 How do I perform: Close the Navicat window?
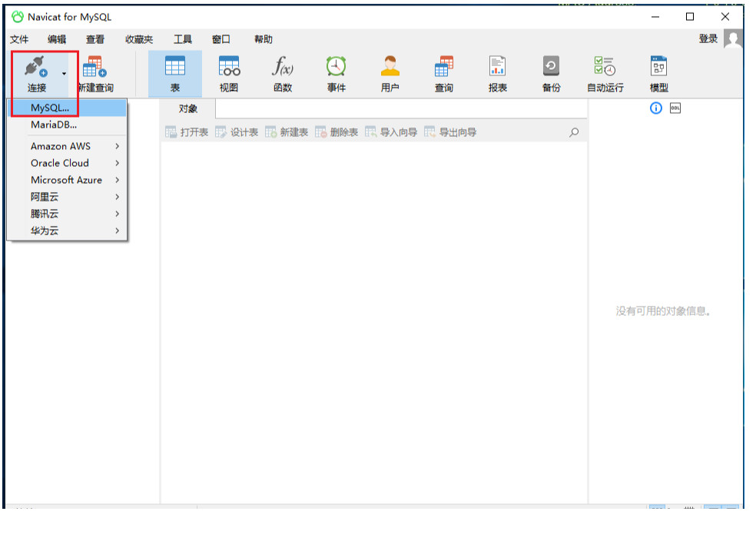[725, 17]
